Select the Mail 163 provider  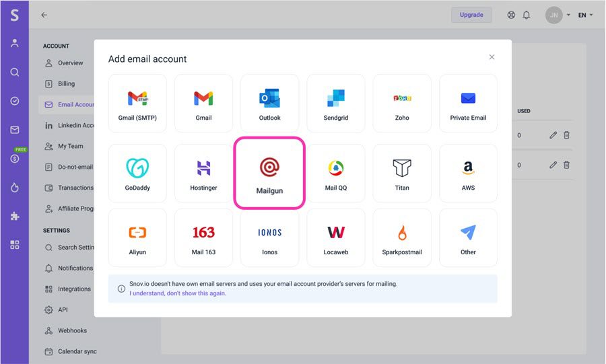(x=203, y=238)
